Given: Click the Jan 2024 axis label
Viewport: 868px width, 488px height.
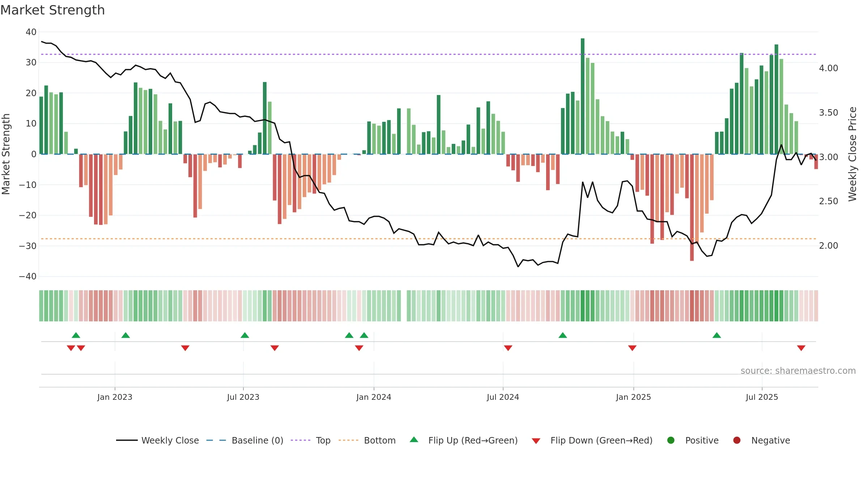Looking at the screenshot, I should tap(374, 397).
